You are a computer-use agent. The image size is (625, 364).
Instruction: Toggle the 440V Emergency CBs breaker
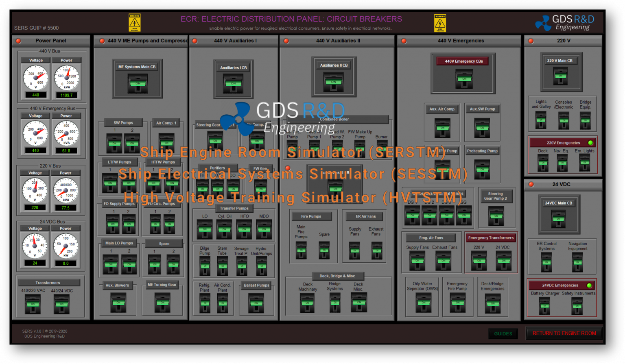click(x=463, y=78)
